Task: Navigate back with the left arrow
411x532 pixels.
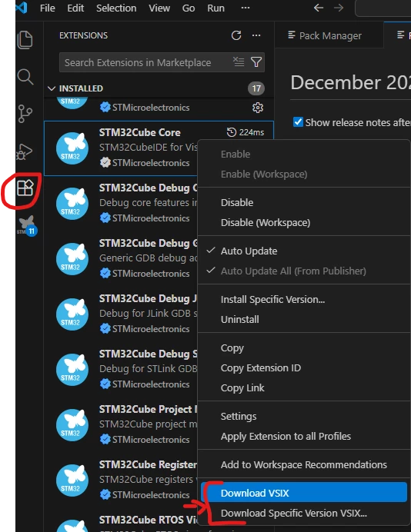Action: tap(319, 8)
